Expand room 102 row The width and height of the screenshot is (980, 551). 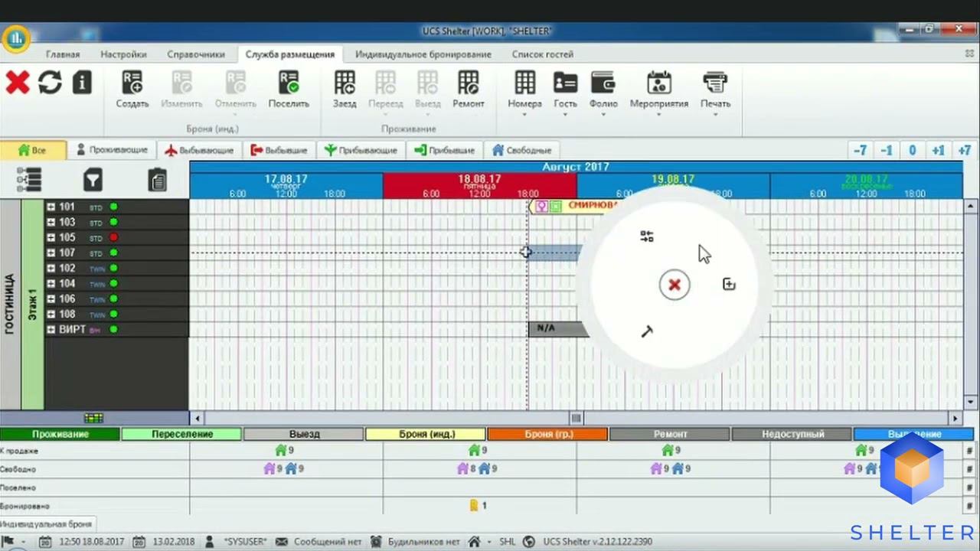[51, 268]
